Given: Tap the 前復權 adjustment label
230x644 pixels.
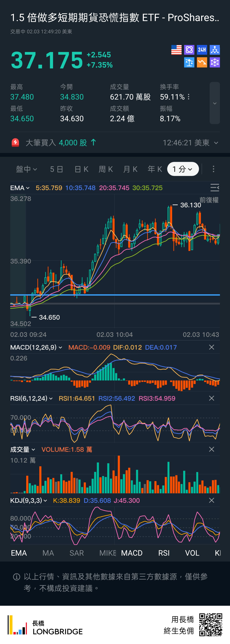Looking at the screenshot, I should (x=209, y=200).
